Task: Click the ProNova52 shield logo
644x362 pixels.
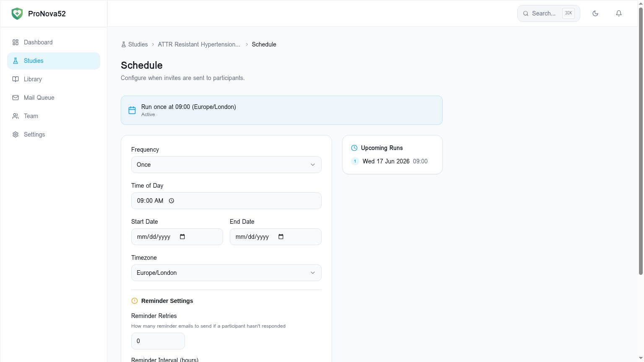Action: [17, 13]
